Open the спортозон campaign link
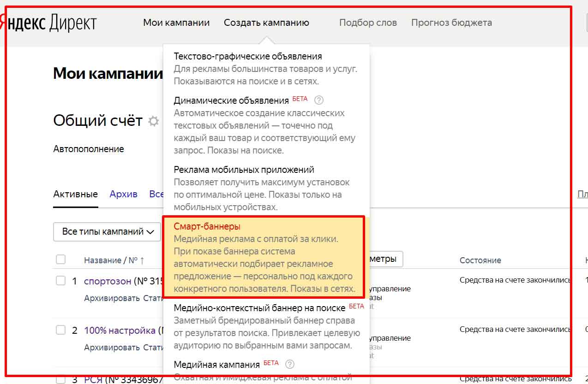The width and height of the screenshot is (588, 384). (108, 281)
